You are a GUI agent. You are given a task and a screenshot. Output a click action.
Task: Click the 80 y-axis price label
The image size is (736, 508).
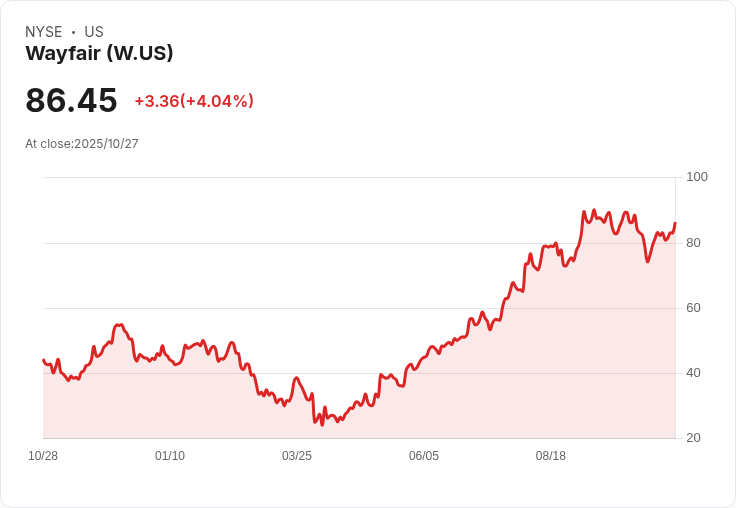click(x=693, y=243)
